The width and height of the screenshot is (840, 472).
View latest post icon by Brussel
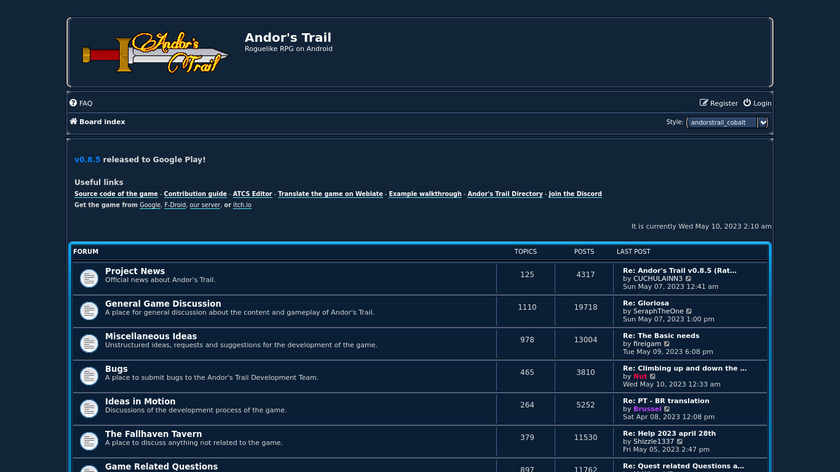click(667, 409)
